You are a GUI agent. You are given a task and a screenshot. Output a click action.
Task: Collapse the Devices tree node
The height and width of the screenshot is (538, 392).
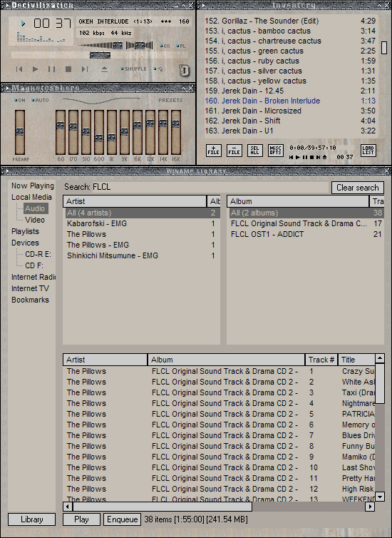25,243
